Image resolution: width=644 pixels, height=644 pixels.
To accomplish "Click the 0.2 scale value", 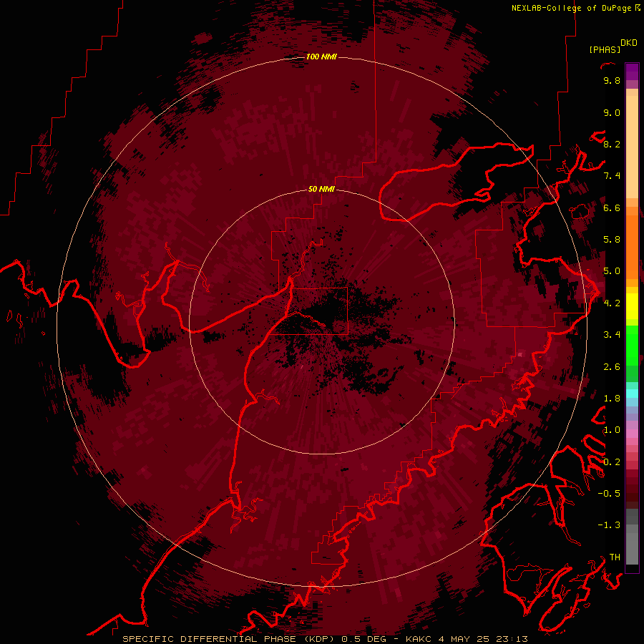I will point(612,462).
